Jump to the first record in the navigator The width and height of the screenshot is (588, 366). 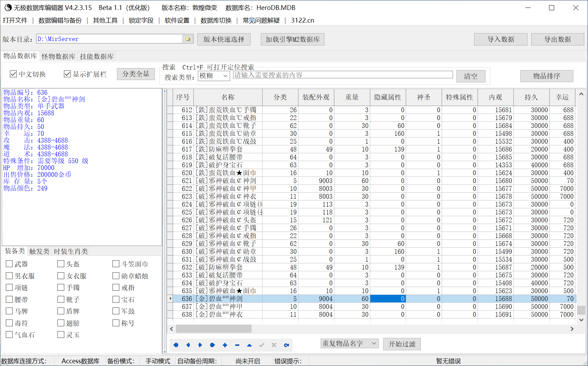coord(176,345)
